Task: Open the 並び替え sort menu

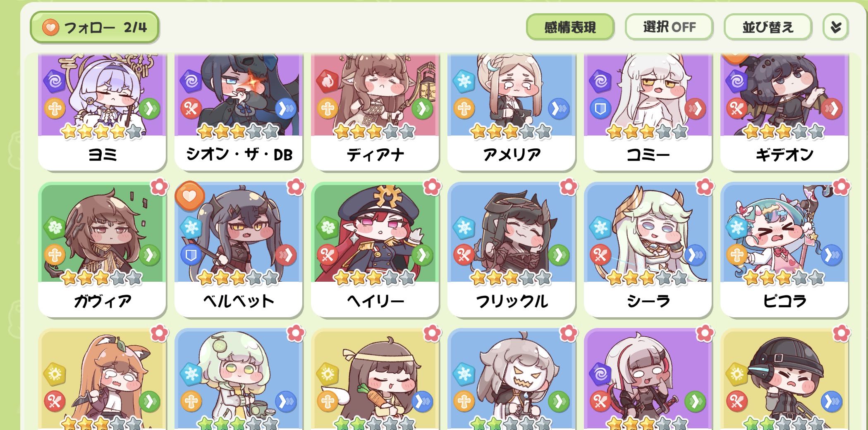Action: [768, 27]
